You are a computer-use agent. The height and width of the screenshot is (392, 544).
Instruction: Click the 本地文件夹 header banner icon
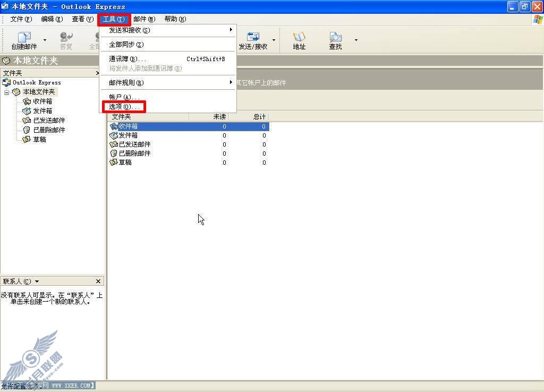6,61
